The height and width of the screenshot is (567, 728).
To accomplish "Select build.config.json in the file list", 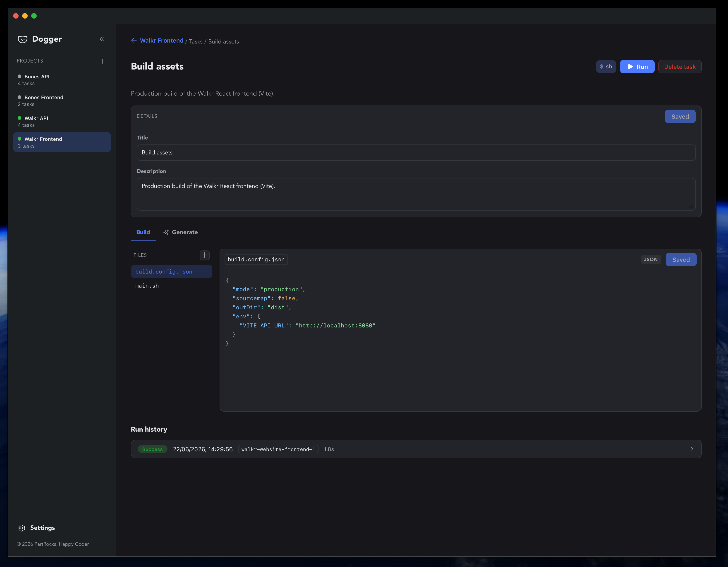I will pyautogui.click(x=171, y=271).
